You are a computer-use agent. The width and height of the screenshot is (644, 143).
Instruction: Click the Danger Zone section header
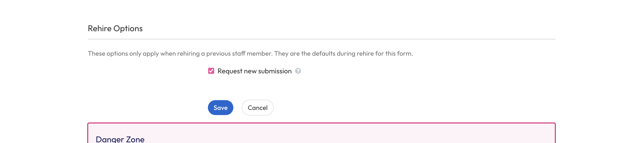point(120,139)
